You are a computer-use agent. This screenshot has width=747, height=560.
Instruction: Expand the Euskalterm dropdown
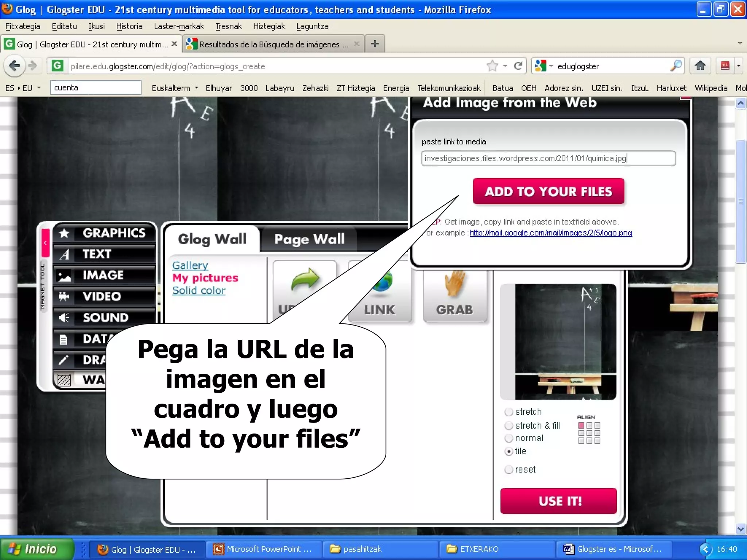coord(196,88)
